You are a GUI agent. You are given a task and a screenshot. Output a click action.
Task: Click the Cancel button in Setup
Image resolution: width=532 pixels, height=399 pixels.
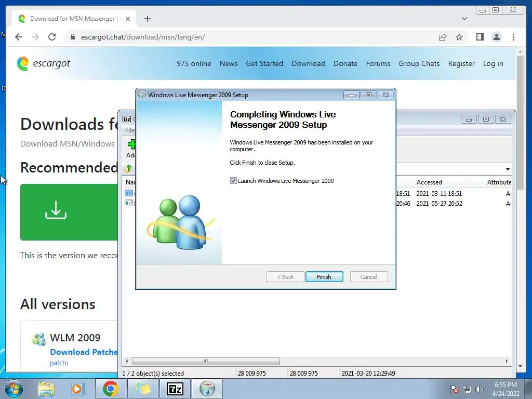coord(368,277)
